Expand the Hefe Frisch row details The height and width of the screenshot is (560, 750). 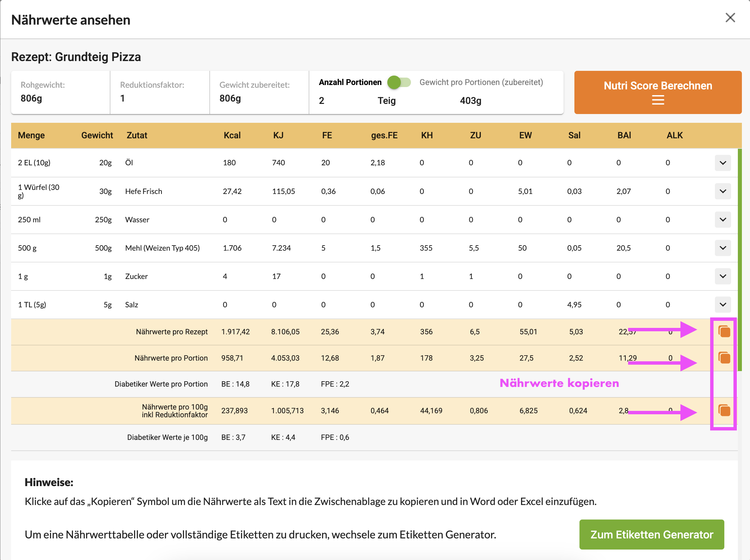pos(723,191)
